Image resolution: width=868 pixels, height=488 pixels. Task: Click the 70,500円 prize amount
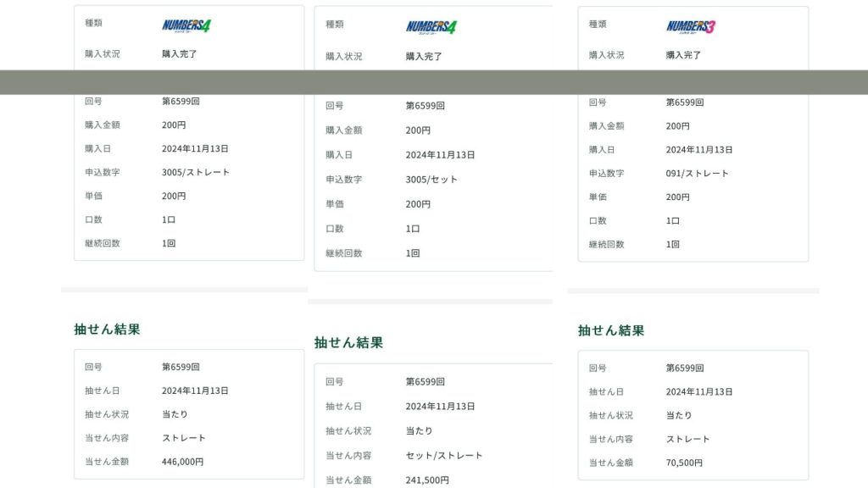pyautogui.click(x=684, y=463)
